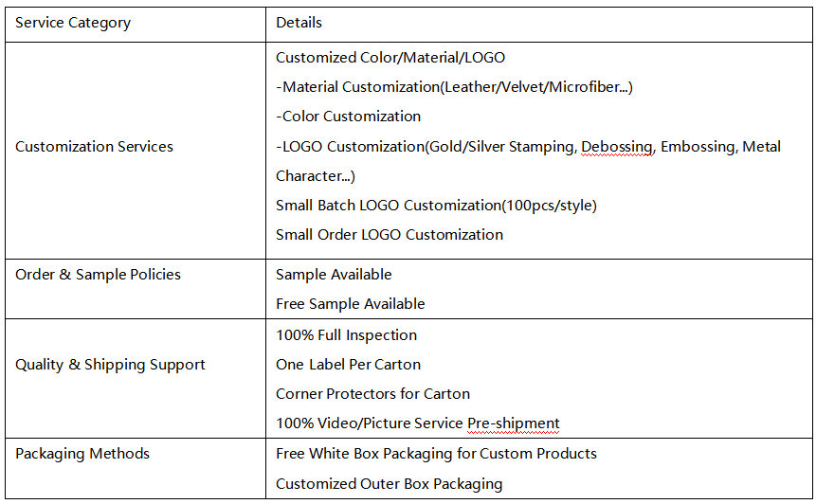
Task: Click "Small Batch LOGO Customization(100pcs/style)" text
Action: click(x=436, y=205)
